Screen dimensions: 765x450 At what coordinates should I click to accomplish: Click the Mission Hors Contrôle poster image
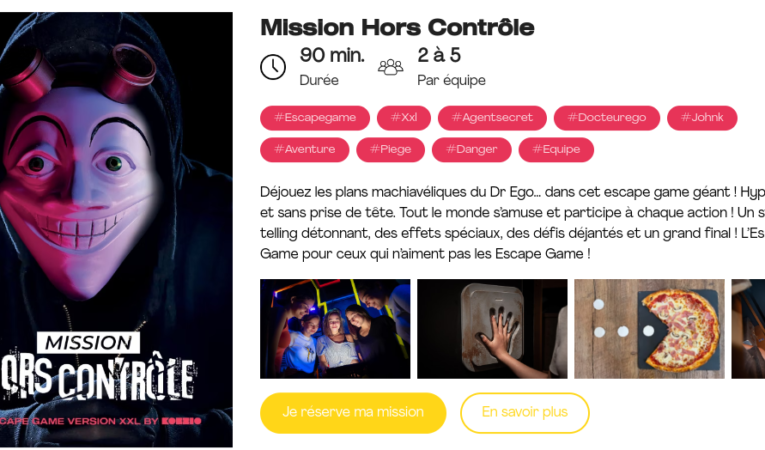click(116, 229)
